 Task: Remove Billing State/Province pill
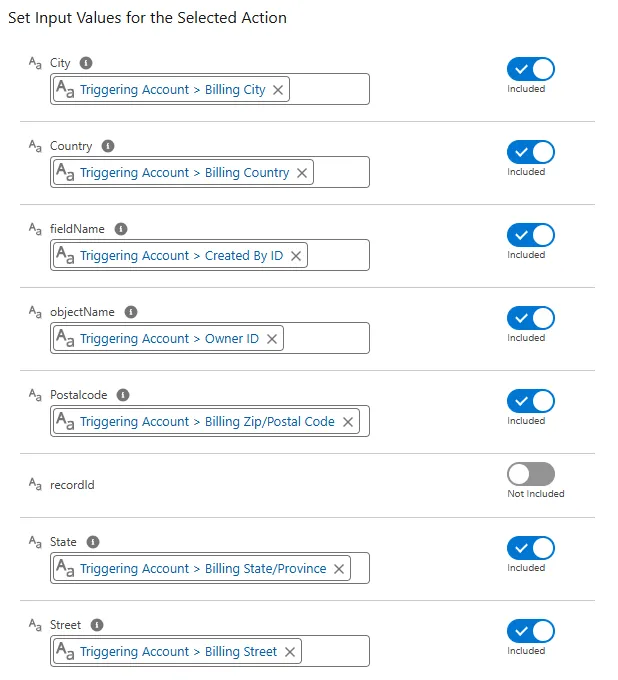(x=339, y=569)
